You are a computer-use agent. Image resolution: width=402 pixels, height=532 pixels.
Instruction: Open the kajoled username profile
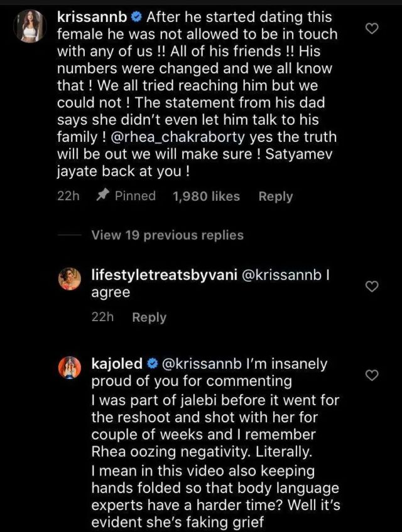[x=117, y=363]
